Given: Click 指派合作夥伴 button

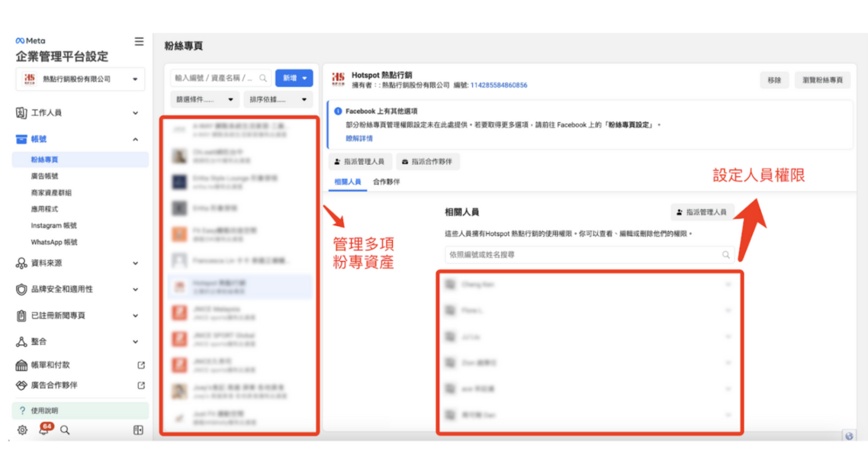Looking at the screenshot, I should (427, 162).
